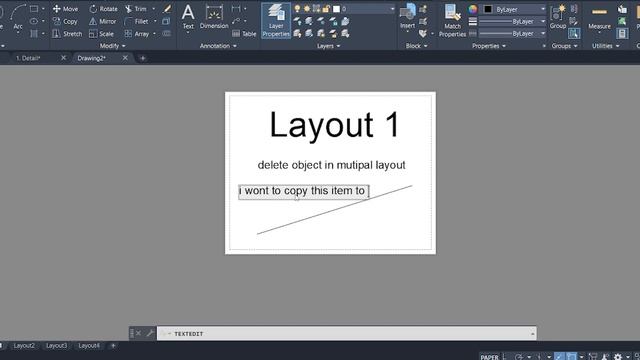
Task: Select the Text annotation tool
Action: [188, 17]
